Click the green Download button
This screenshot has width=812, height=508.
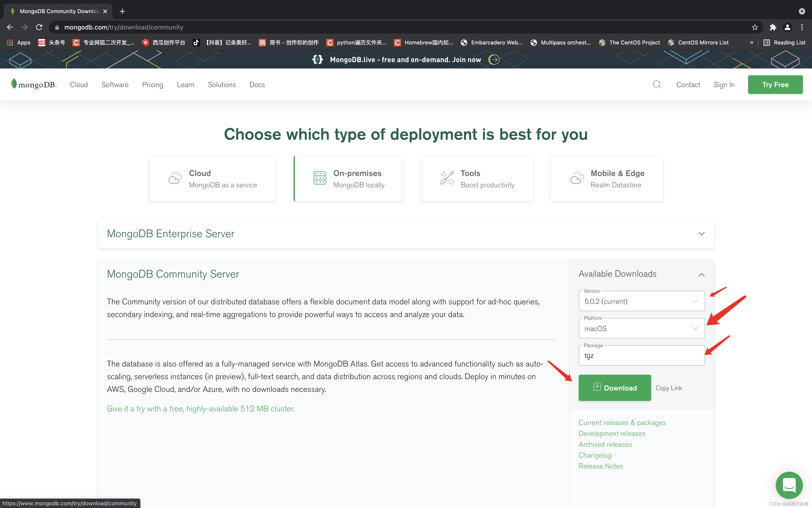pos(615,388)
